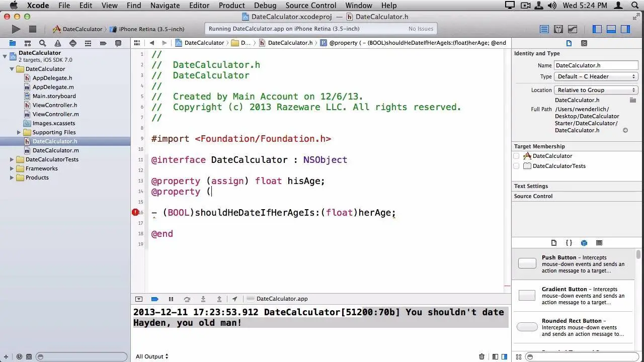The image size is (644, 362).
Task: Expand the Frameworks group
Action: (12, 168)
